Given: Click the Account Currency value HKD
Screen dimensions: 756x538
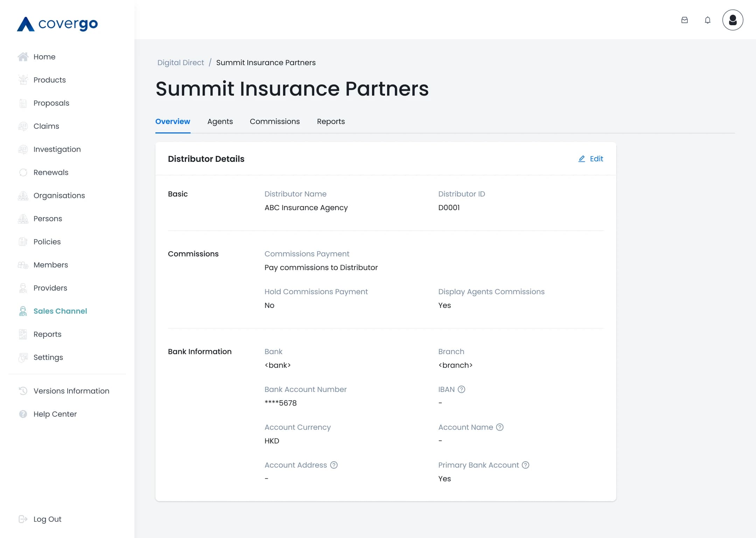Looking at the screenshot, I should pos(272,441).
